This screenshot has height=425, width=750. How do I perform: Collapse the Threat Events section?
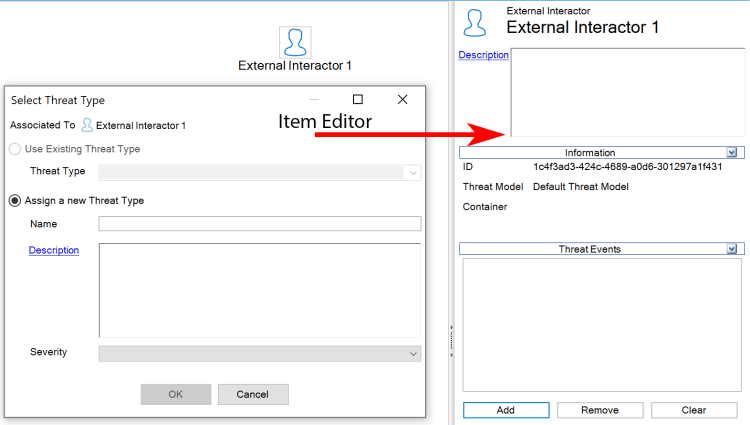tap(731, 249)
